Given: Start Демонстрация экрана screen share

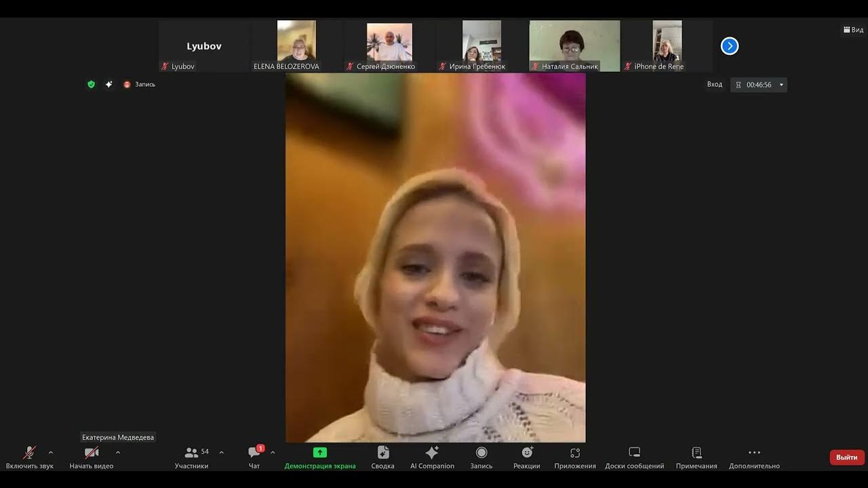Looking at the screenshot, I should [x=320, y=457].
